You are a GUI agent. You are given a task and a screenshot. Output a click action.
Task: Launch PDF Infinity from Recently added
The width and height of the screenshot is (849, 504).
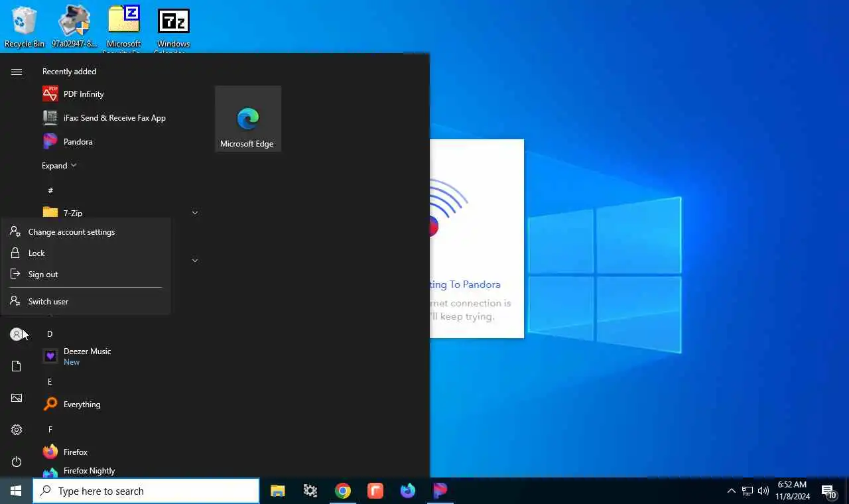119,94
